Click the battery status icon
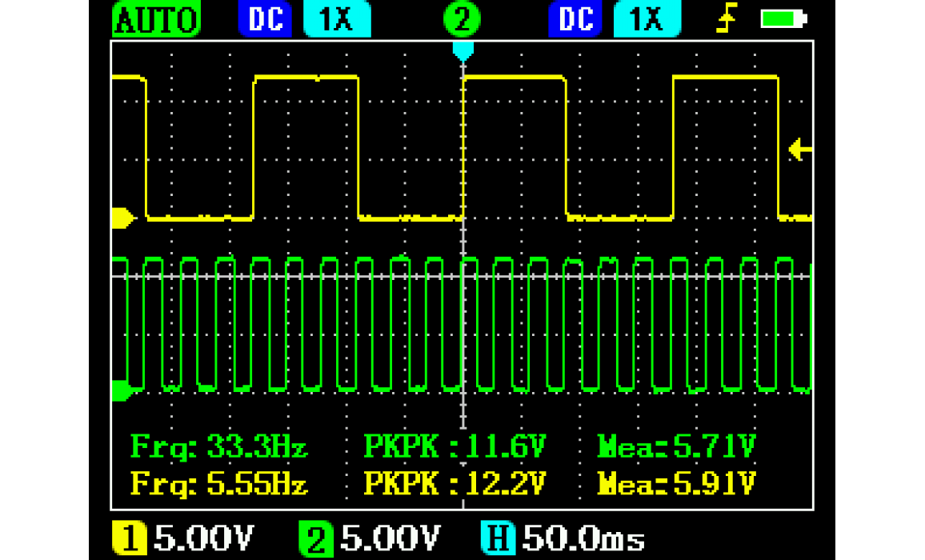 (x=783, y=20)
